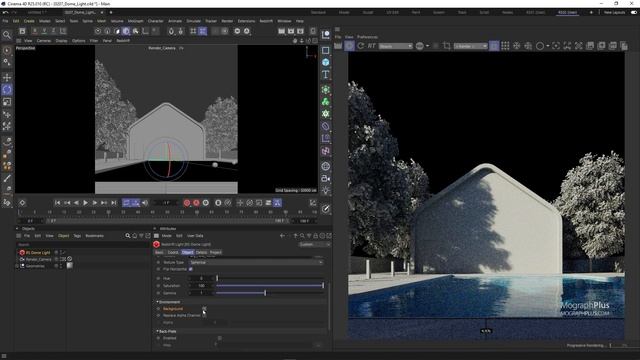Expand the Geometries object in tree
The image size is (640, 360).
17,266
